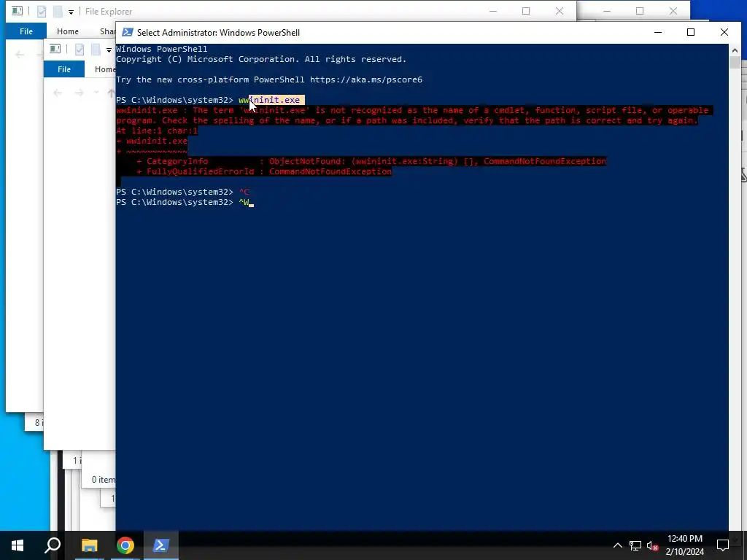The height and width of the screenshot is (560, 747).
Task: Open Home tab in second Explorer window
Action: [105, 69]
